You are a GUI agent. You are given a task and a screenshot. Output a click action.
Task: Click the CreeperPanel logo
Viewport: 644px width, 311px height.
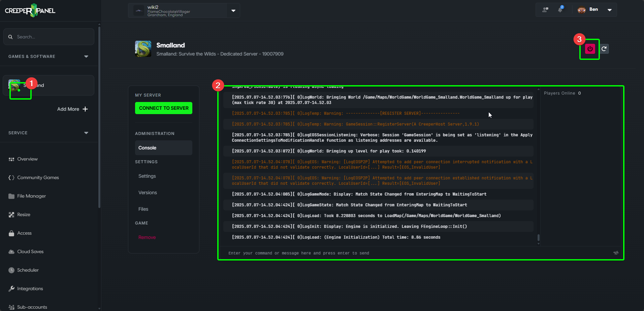(x=30, y=10)
